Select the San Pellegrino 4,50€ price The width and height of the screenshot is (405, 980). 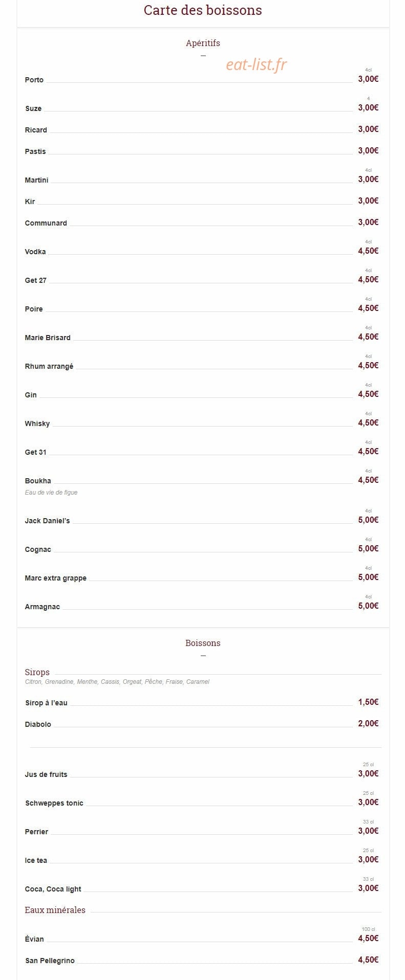368,960
